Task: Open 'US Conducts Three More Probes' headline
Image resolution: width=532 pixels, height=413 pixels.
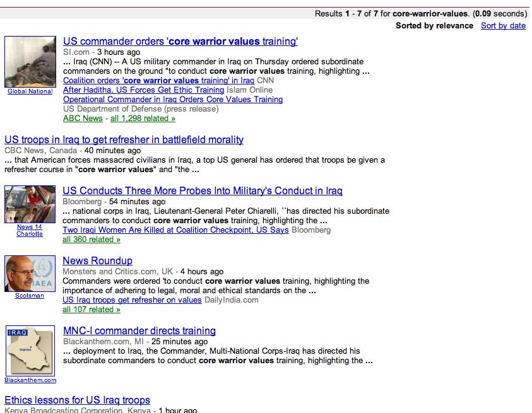Action: 203,191
